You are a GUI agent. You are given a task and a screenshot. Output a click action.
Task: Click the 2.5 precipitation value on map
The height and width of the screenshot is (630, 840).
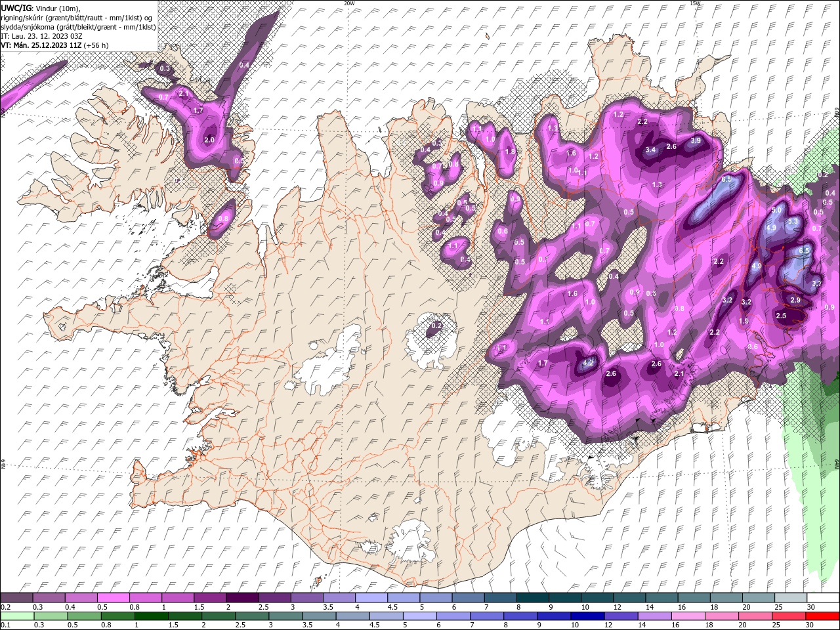[x=781, y=316]
